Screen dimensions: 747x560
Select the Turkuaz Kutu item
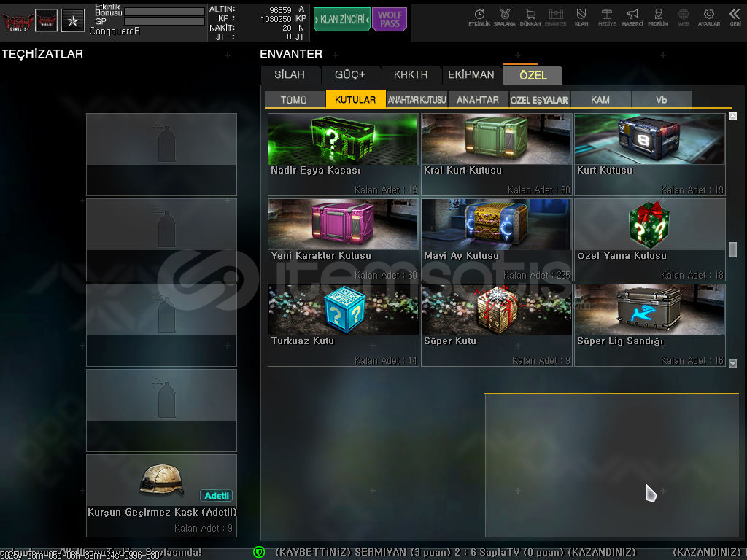(343, 325)
